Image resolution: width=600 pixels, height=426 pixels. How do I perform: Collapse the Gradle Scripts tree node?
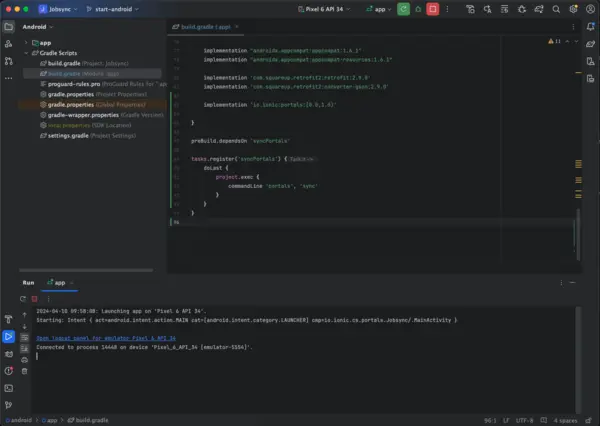tap(27, 52)
